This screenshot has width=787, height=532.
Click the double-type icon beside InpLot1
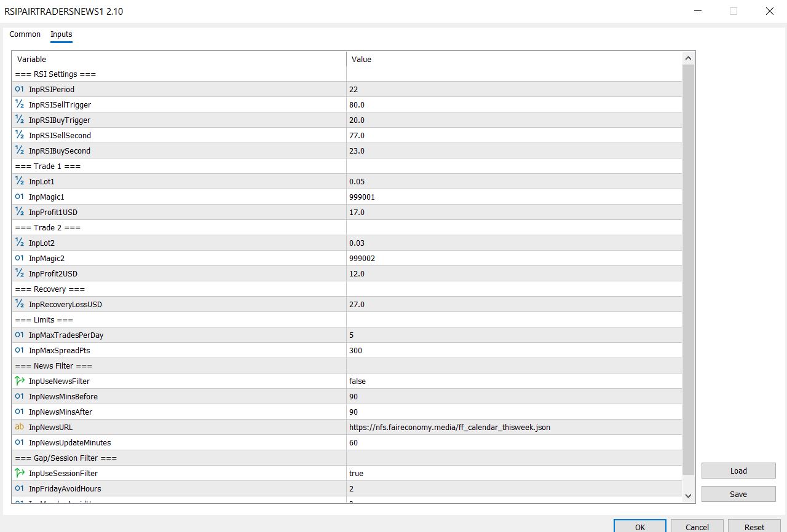[19, 181]
